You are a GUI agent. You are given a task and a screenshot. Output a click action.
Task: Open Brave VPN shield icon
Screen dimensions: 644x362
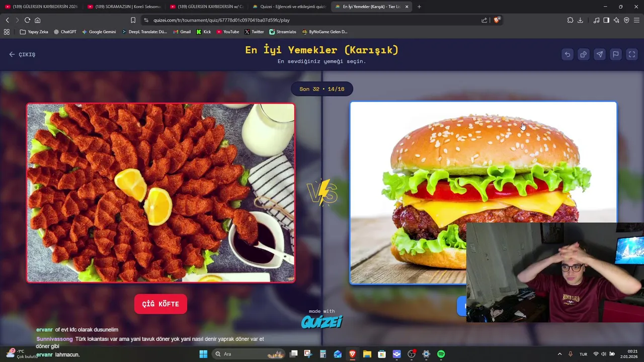click(x=626, y=20)
